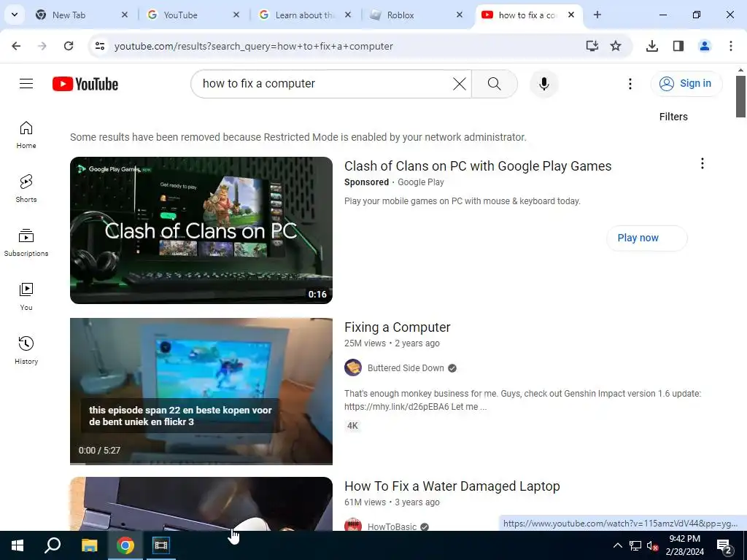Click the magnifier search button

(x=495, y=84)
